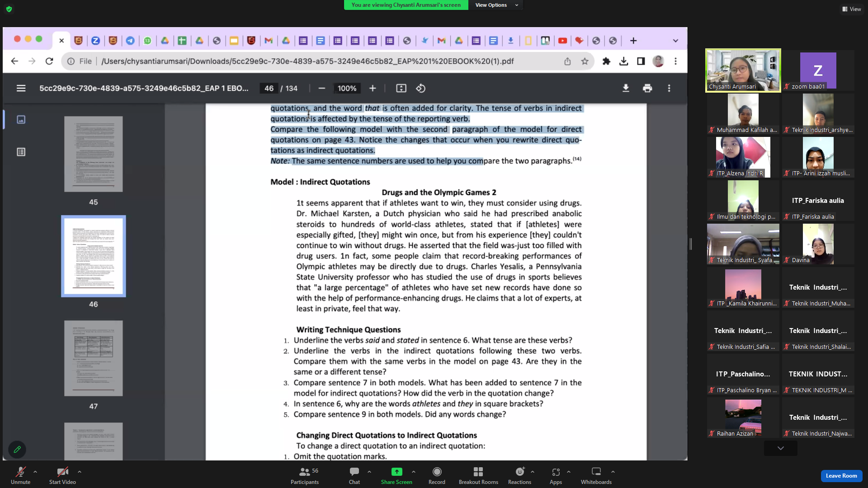Select Davina's video tile
868x488 pixels.
pyautogui.click(x=818, y=244)
